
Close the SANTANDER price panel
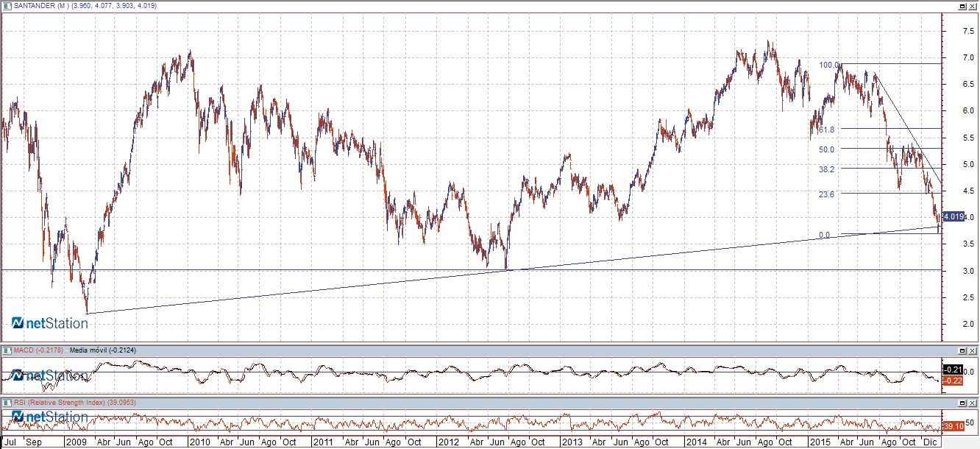pos(972,6)
